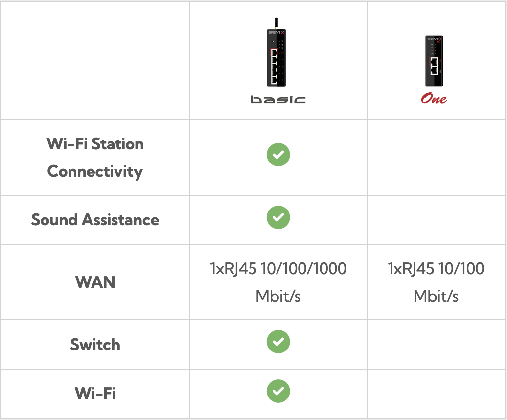
Task: Click empty One cell for Switch row
Action: pos(436,344)
